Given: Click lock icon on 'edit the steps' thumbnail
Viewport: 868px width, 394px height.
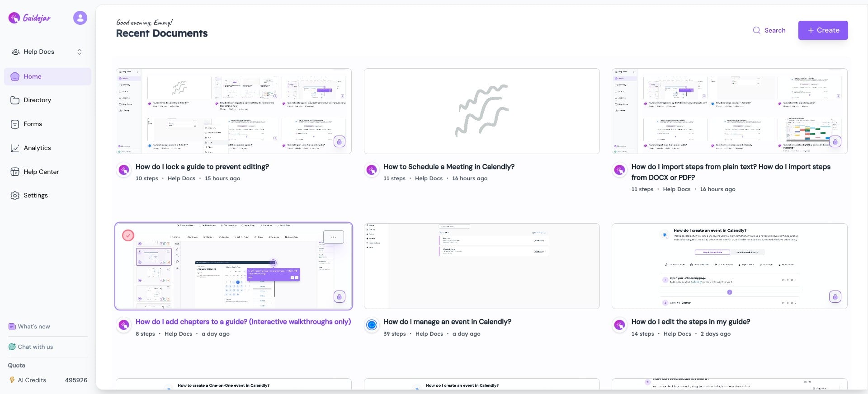Looking at the screenshot, I should click(x=835, y=297).
